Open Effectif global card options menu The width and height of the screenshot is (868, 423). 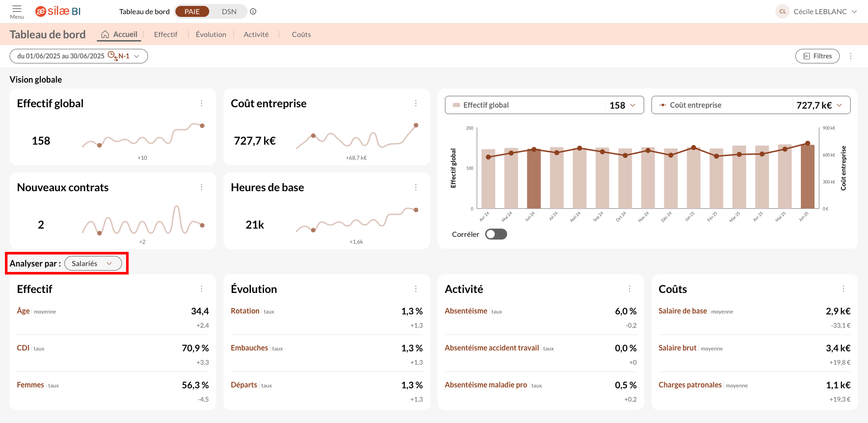tap(201, 104)
